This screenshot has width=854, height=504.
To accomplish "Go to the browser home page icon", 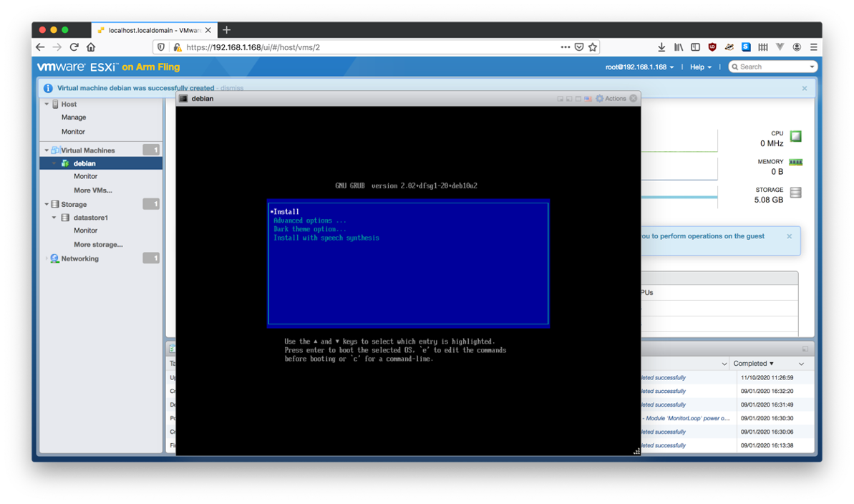I will point(91,47).
